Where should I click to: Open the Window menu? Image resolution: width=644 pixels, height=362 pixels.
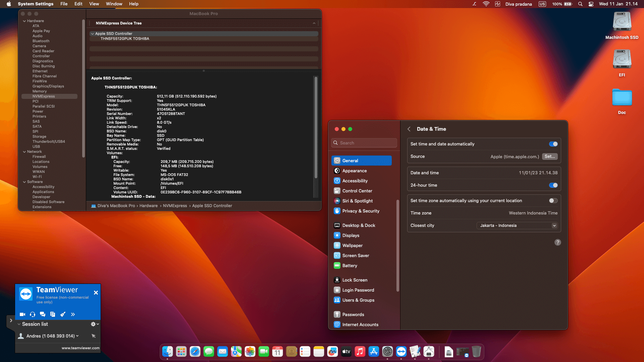(114, 4)
